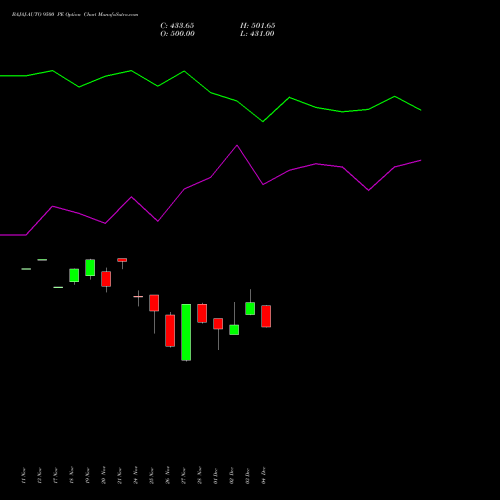The height and width of the screenshot is (500, 500).
Task: Select the tall green candlestick for 27 Nov
Action: pos(186,332)
